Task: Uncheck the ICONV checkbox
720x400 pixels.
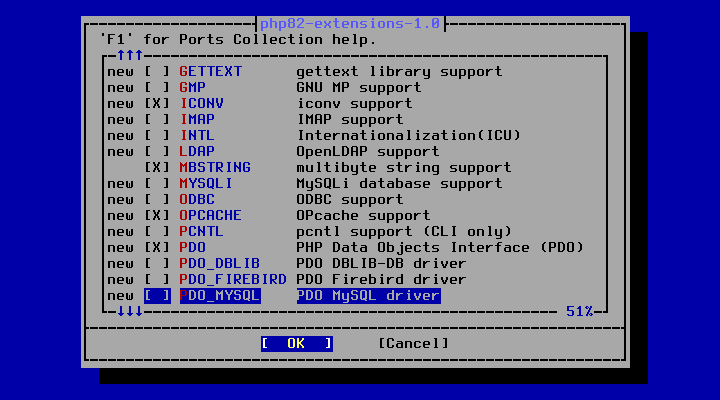Action: (x=157, y=104)
